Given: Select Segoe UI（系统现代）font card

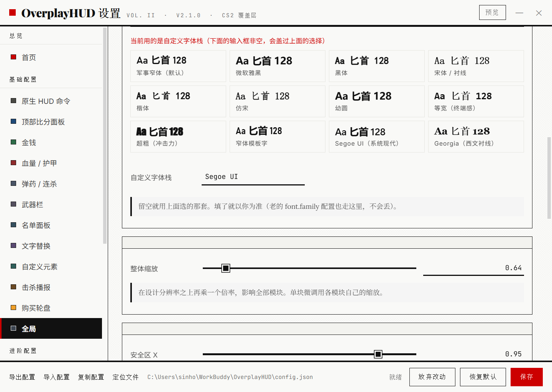Looking at the screenshot, I should (377, 136).
